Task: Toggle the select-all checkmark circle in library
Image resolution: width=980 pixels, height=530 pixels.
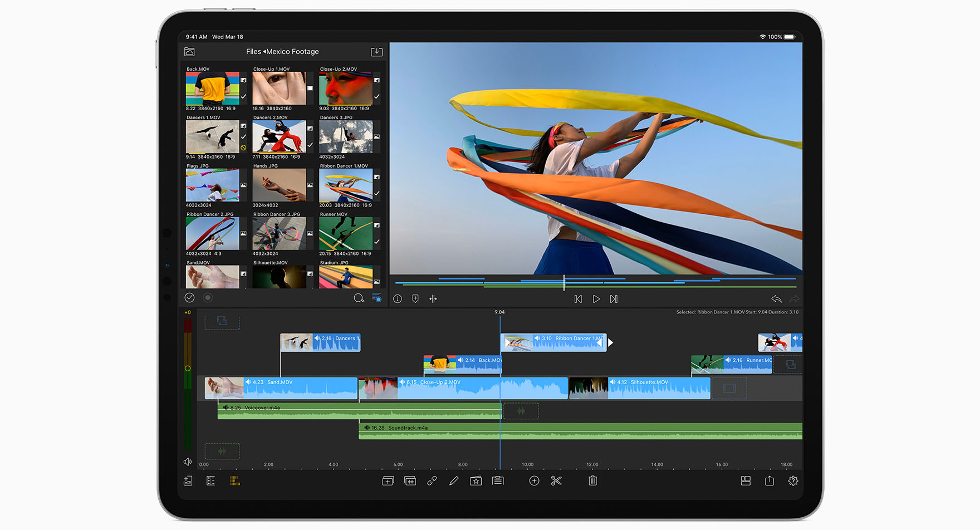Action: (x=189, y=298)
